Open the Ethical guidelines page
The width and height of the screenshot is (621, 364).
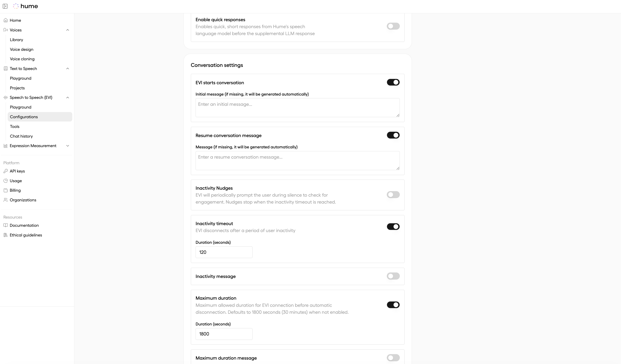click(26, 235)
